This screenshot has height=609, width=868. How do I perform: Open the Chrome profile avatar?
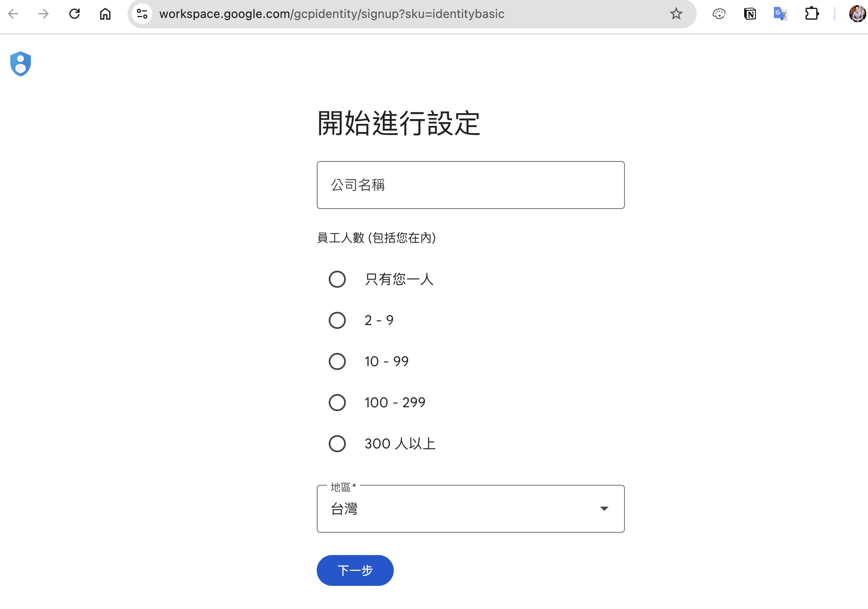(x=857, y=14)
